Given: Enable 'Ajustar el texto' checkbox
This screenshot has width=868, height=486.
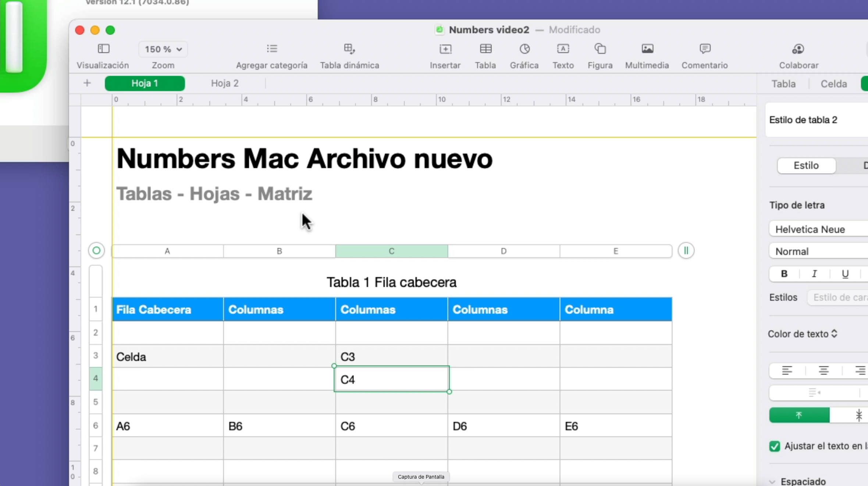Looking at the screenshot, I should pyautogui.click(x=775, y=446).
